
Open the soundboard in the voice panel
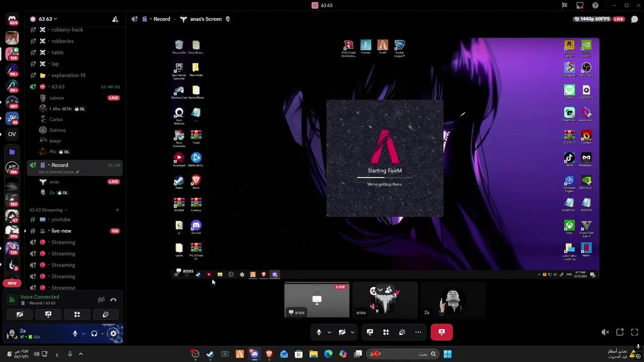106,314
